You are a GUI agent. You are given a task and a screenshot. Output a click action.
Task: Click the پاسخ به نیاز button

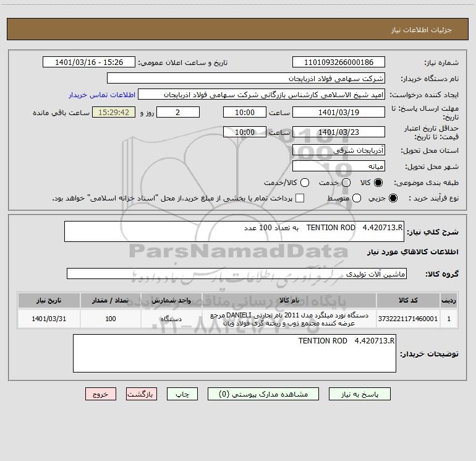359,394
